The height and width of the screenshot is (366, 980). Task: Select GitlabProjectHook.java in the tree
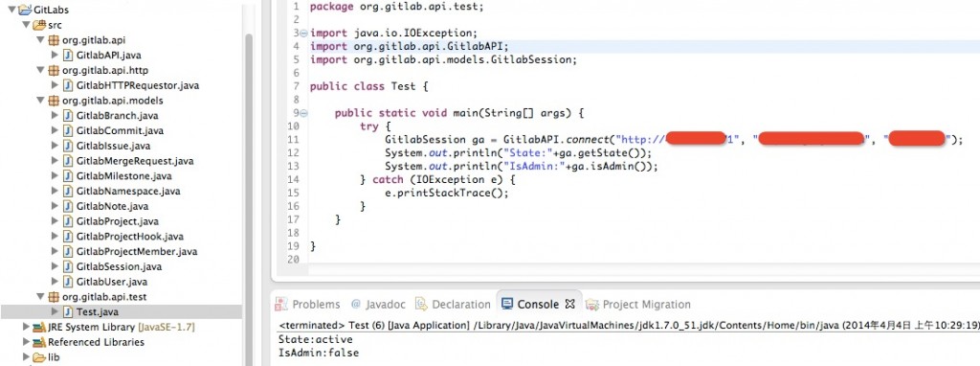(x=130, y=237)
